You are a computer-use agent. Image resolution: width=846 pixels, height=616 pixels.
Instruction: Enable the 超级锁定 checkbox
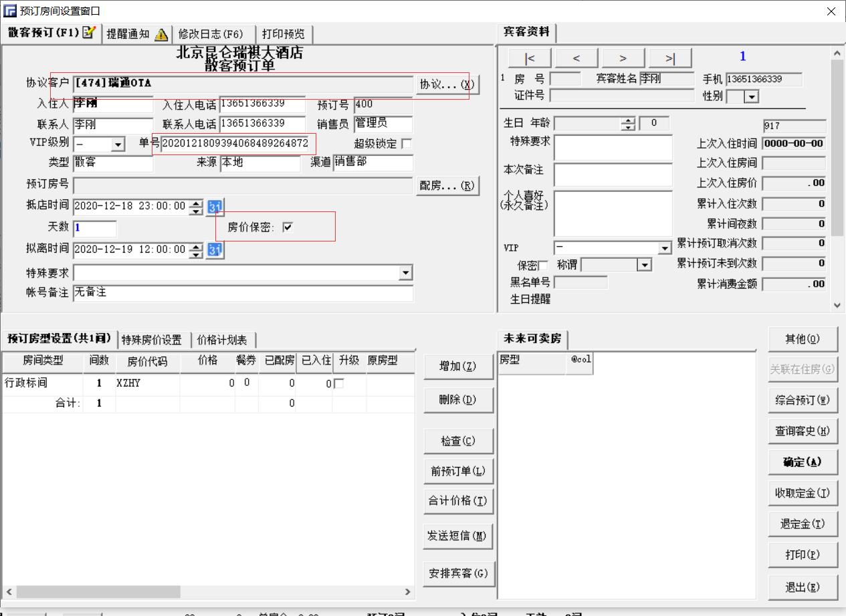(x=406, y=144)
